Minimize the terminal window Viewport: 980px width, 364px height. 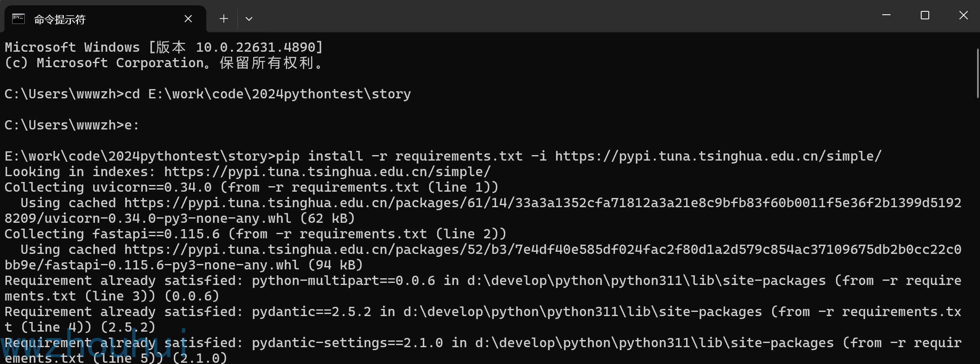(x=886, y=16)
